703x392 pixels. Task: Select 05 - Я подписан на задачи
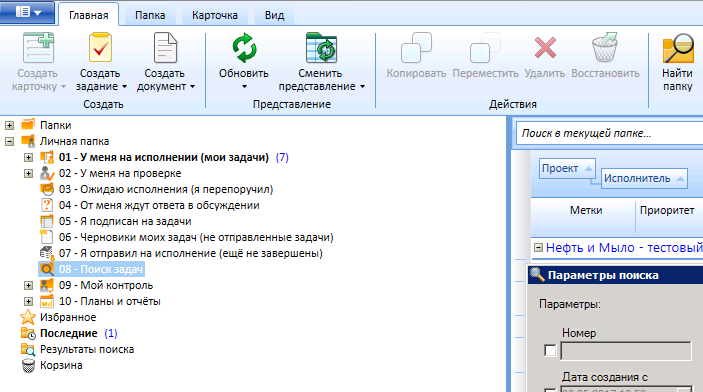tap(125, 221)
